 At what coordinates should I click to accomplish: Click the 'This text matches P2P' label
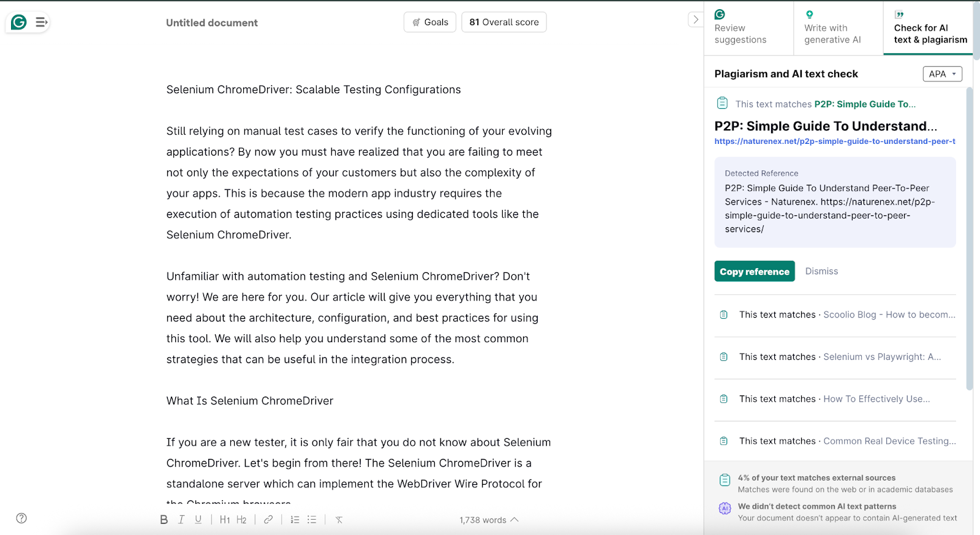point(825,104)
